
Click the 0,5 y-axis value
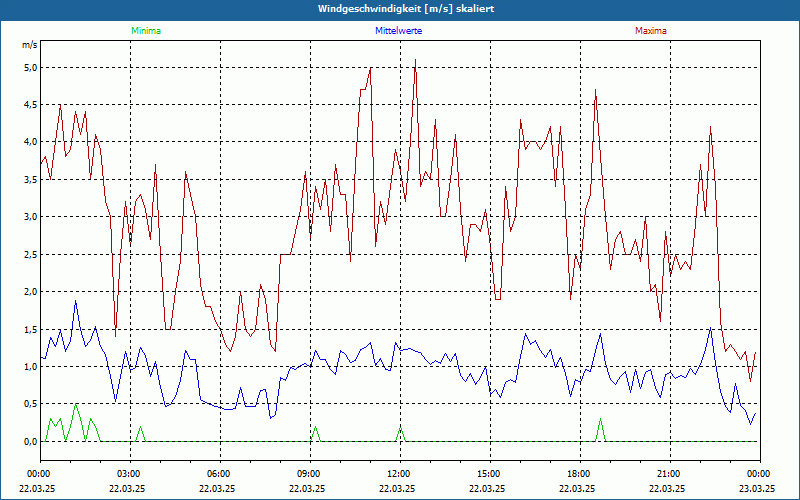click(x=30, y=404)
